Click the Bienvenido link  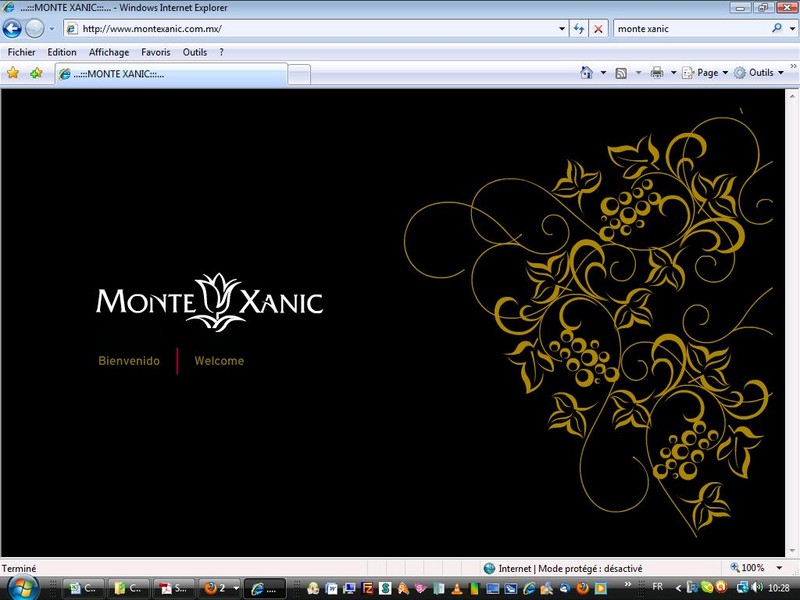coord(129,361)
